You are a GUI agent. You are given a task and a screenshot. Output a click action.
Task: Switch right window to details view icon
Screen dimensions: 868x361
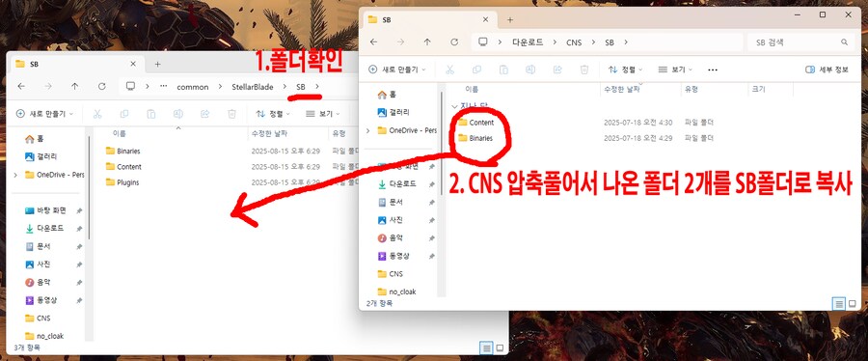click(839, 303)
